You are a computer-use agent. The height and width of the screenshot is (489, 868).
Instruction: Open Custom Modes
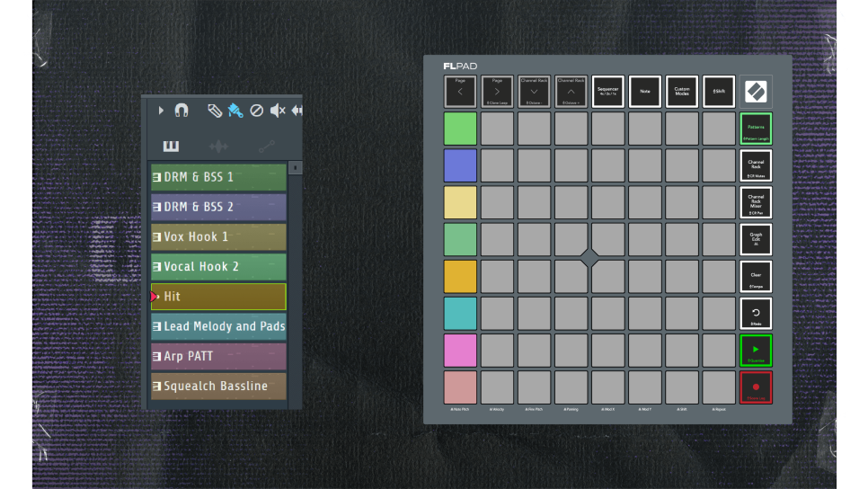click(x=682, y=92)
